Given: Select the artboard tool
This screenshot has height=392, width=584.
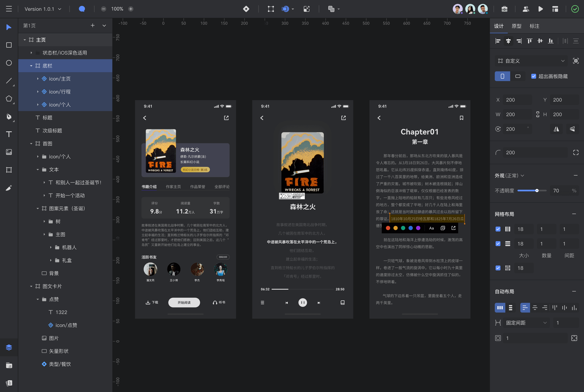Looking at the screenshot, I should tap(9, 170).
